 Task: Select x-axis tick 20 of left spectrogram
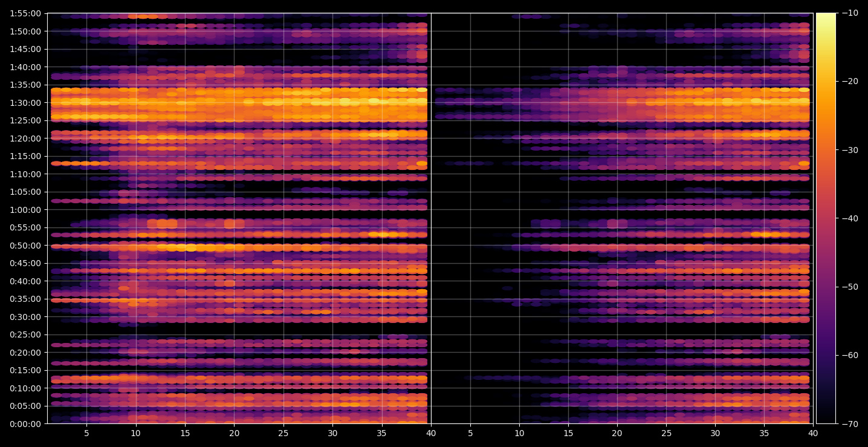coord(234,434)
